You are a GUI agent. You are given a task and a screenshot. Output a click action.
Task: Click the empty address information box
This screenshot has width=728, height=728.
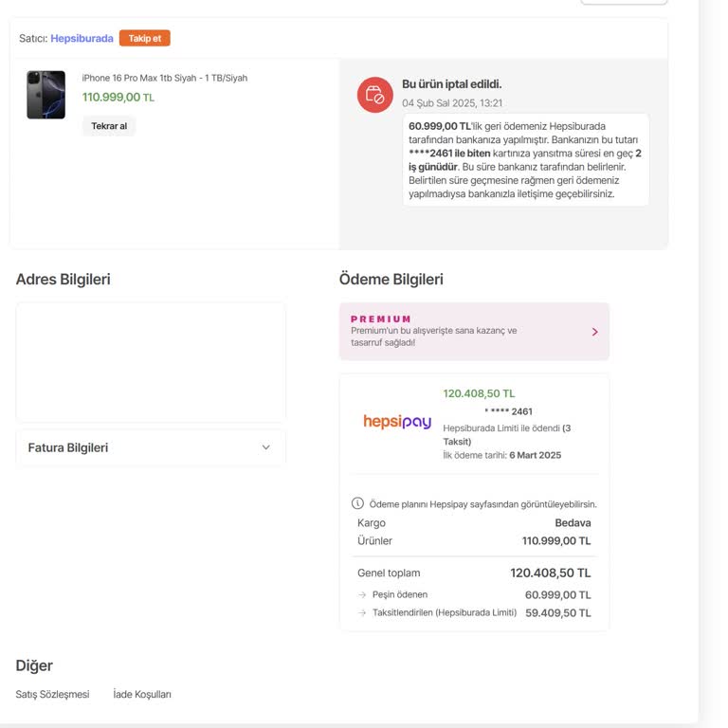click(x=151, y=362)
